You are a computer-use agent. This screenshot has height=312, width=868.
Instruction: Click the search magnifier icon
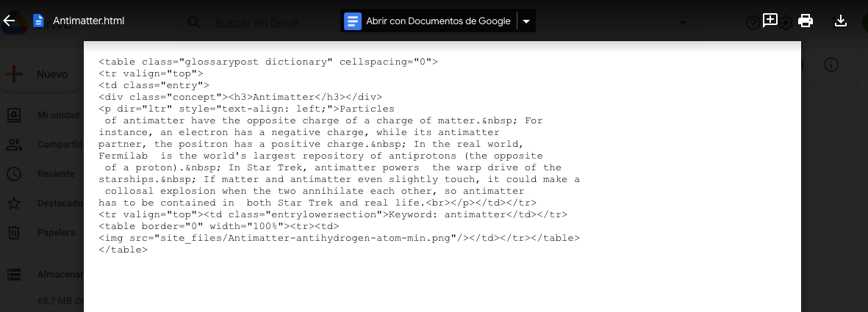(x=194, y=23)
